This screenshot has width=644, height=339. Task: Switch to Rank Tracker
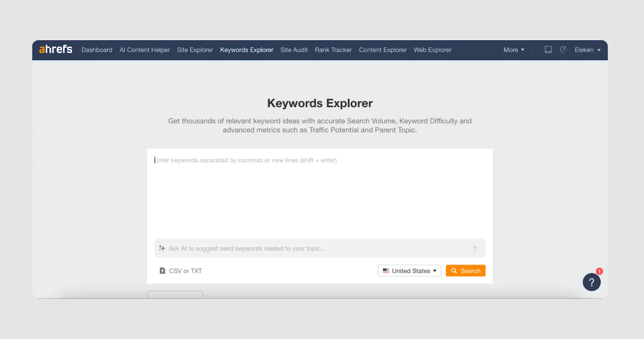[x=333, y=50]
